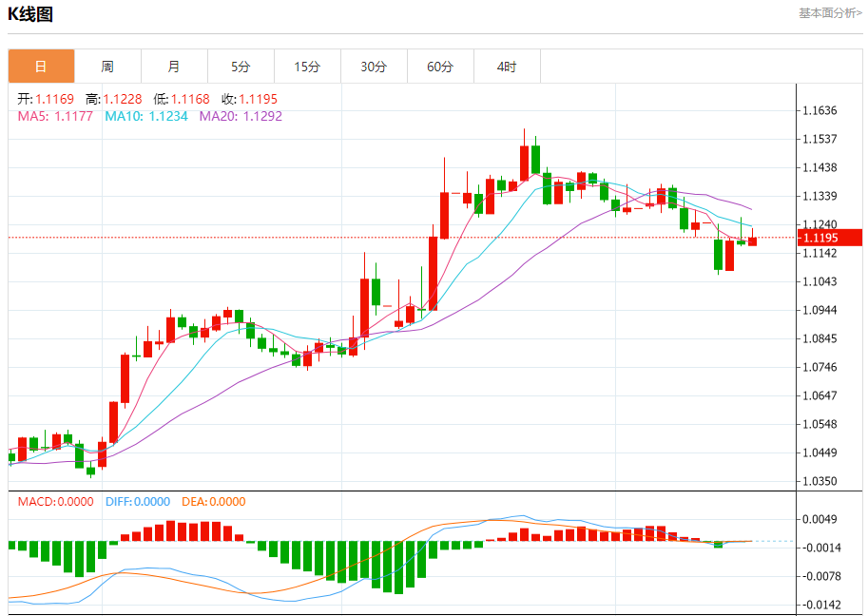Image resolution: width=868 pixels, height=616 pixels.
Task: Click the 1.1537 price axis label
Action: coord(820,139)
